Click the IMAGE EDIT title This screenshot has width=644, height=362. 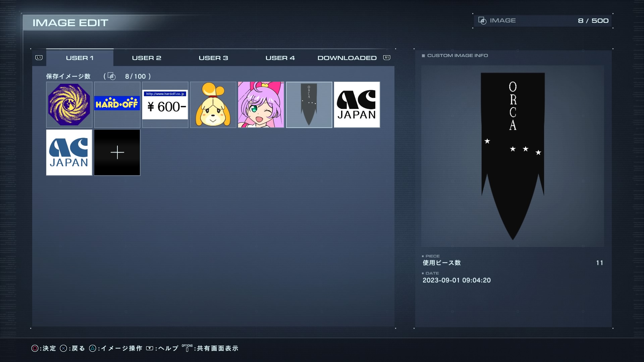tap(70, 23)
